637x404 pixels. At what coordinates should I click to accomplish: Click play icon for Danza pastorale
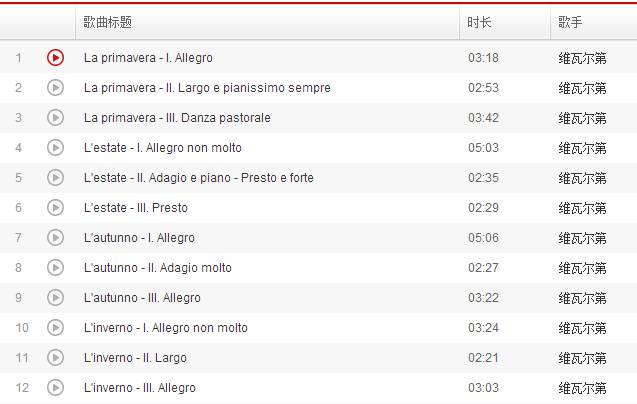55,118
